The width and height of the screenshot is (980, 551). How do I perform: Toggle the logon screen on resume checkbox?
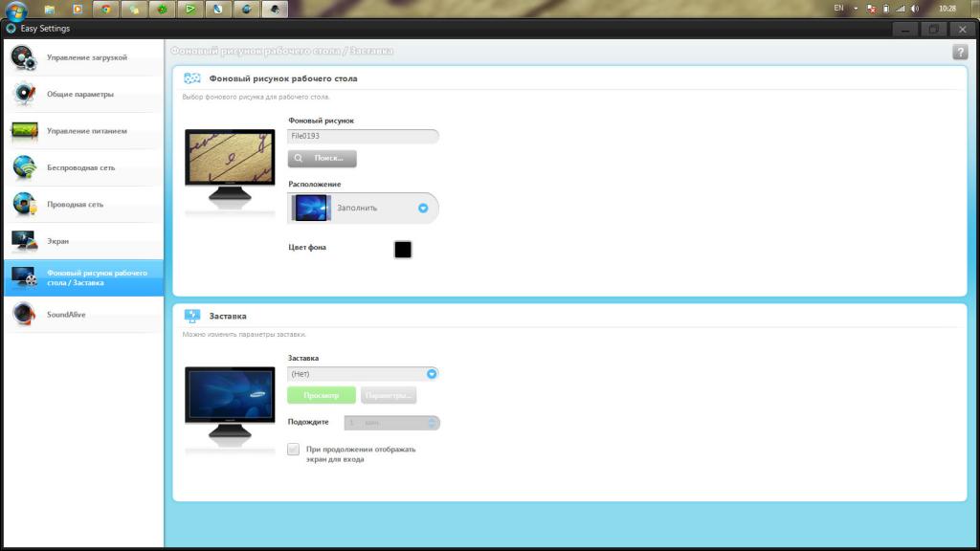tap(293, 450)
